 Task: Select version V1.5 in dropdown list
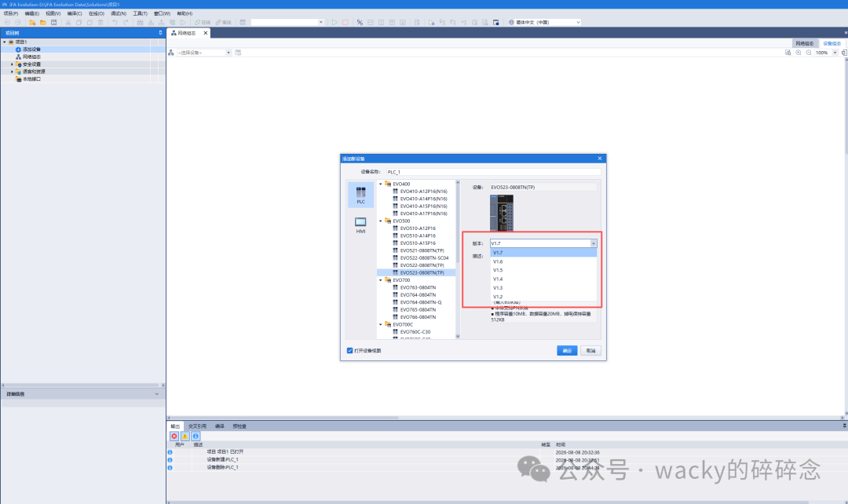[543, 270]
